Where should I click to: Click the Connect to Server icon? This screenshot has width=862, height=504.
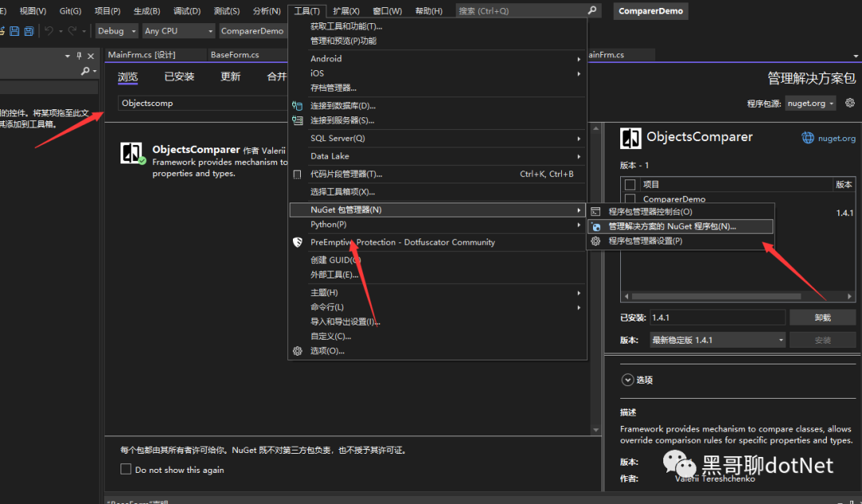[298, 120]
